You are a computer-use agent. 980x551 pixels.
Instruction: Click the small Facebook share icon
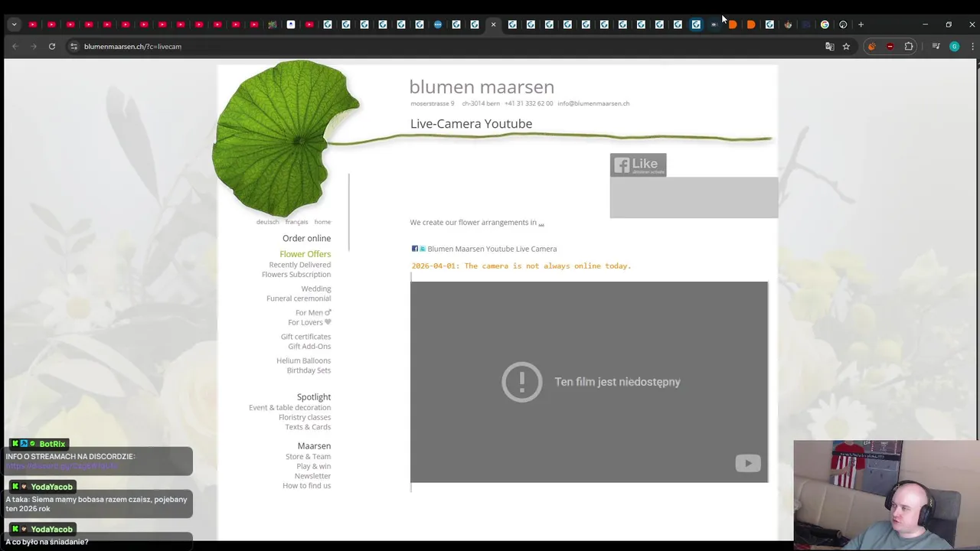pyautogui.click(x=415, y=249)
